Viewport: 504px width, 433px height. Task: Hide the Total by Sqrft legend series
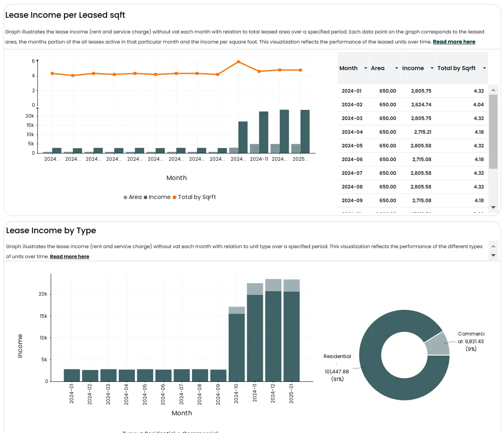pyautogui.click(x=194, y=197)
